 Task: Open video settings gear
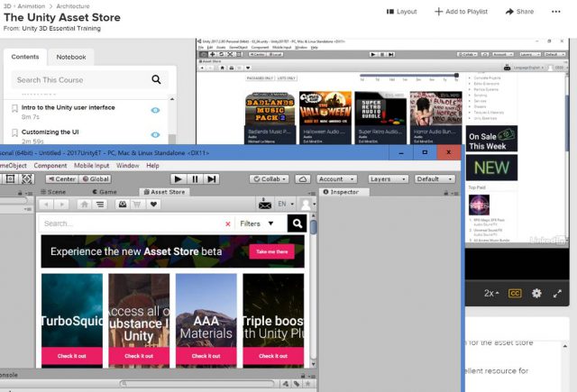[536, 293]
